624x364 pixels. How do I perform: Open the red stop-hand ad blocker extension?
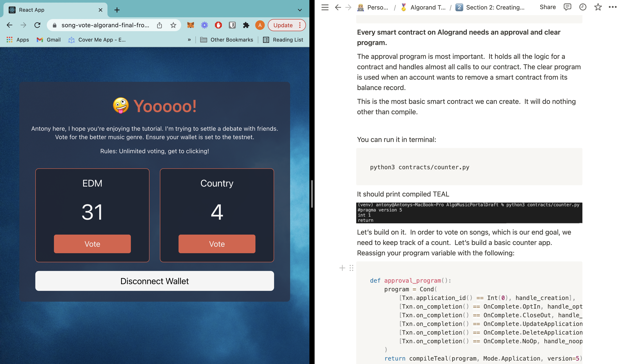tap(218, 25)
